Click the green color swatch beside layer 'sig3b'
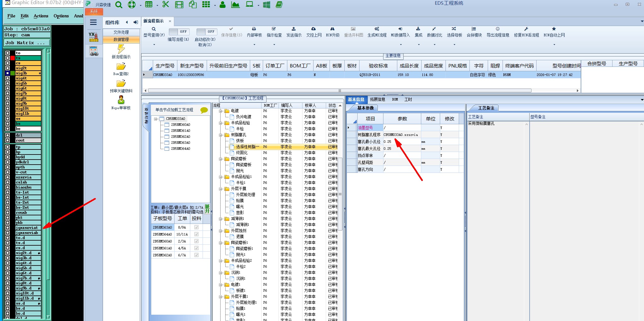 click(13, 73)
